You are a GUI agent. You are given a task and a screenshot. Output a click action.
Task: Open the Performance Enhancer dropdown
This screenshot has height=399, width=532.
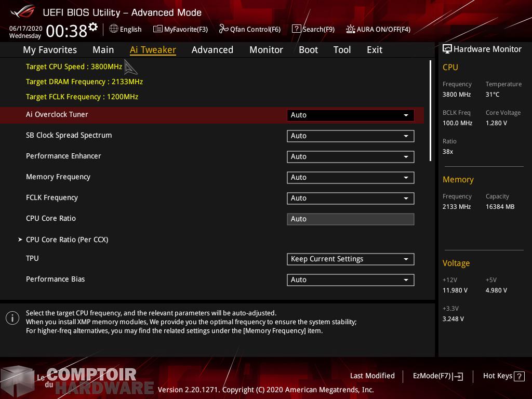tap(350, 157)
